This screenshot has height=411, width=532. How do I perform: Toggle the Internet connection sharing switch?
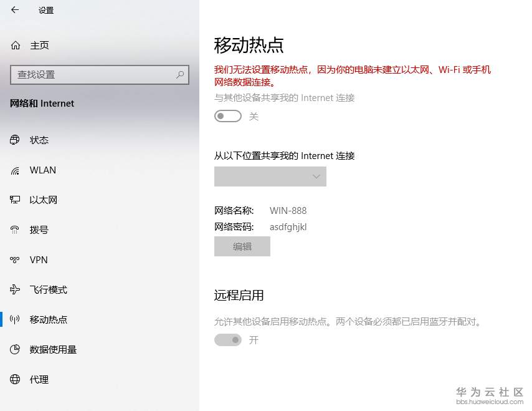[227, 116]
